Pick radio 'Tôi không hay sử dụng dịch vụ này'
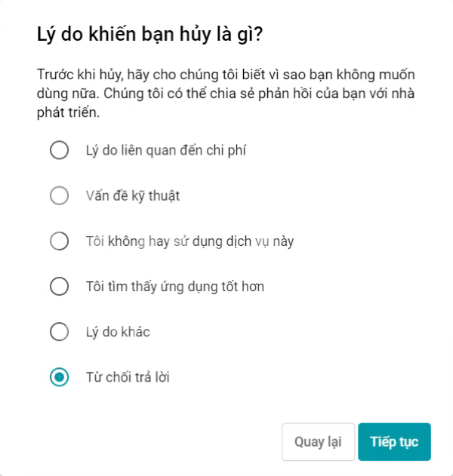Screen dimensions: 453x476 (x=60, y=241)
